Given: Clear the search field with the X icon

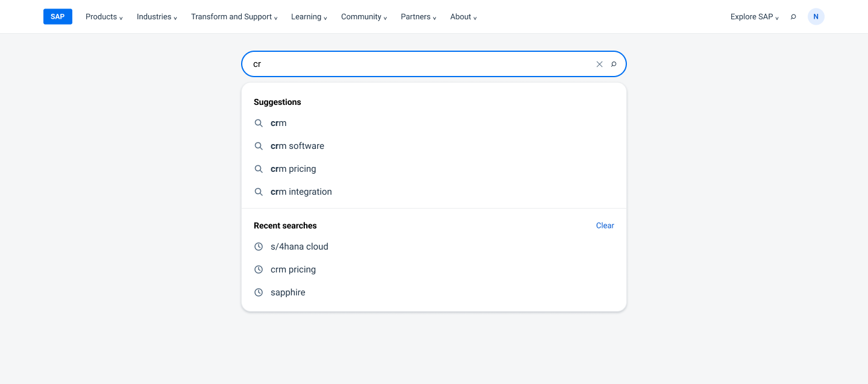Looking at the screenshot, I should click(599, 64).
